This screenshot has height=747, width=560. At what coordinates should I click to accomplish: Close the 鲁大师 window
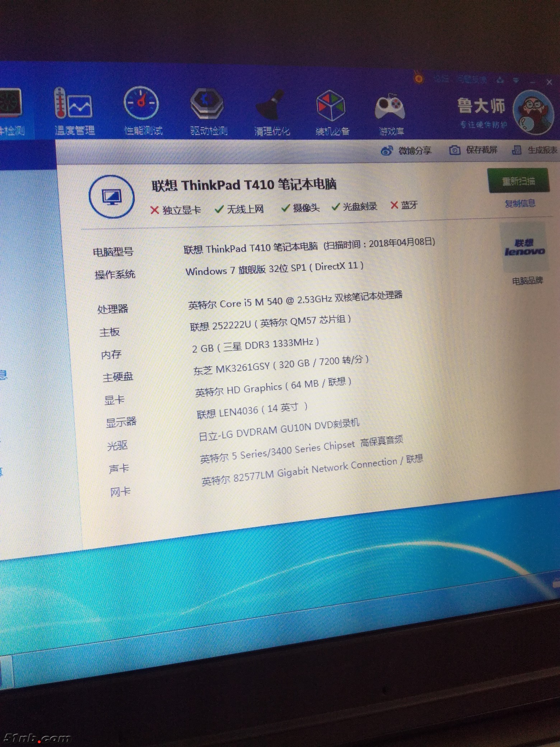[x=549, y=83]
